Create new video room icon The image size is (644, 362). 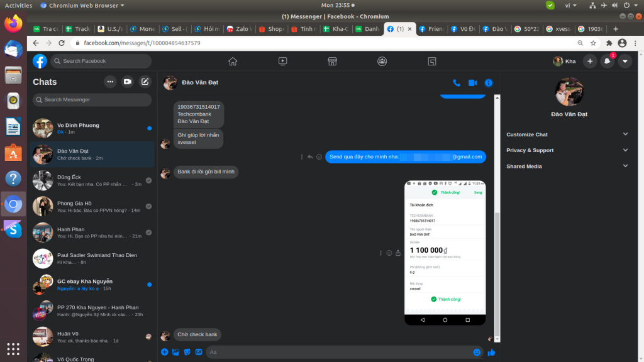[128, 82]
